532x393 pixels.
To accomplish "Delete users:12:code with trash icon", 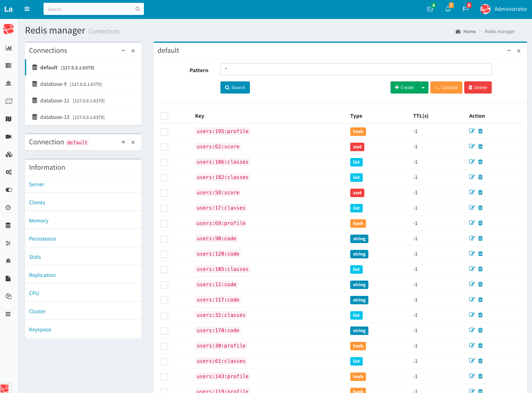I will (x=480, y=284).
